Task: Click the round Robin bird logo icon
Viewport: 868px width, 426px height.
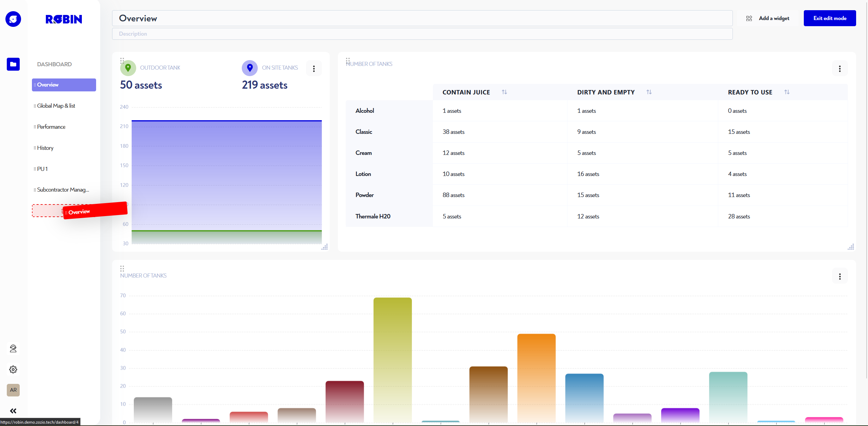Action: pos(13,19)
